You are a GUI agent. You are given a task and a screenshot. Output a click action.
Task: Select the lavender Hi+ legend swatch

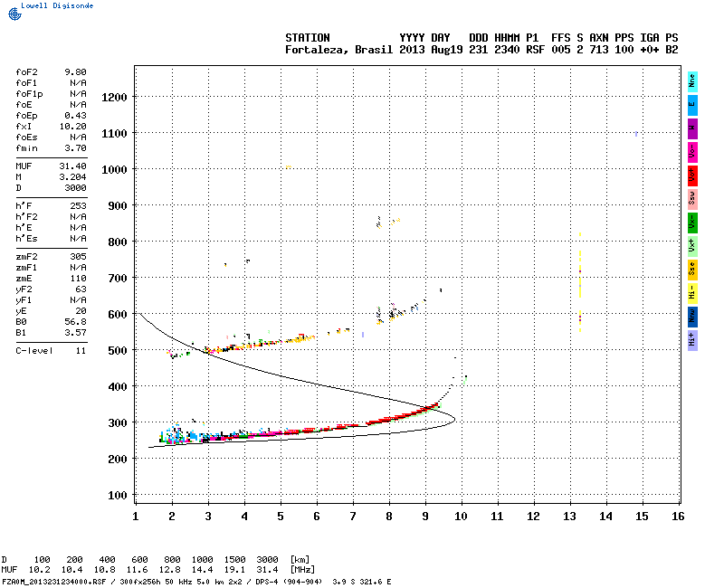point(692,341)
